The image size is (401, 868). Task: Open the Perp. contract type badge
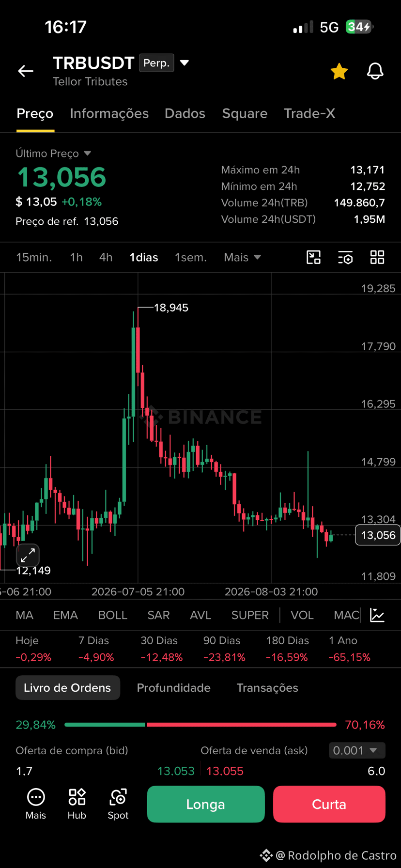[156, 63]
